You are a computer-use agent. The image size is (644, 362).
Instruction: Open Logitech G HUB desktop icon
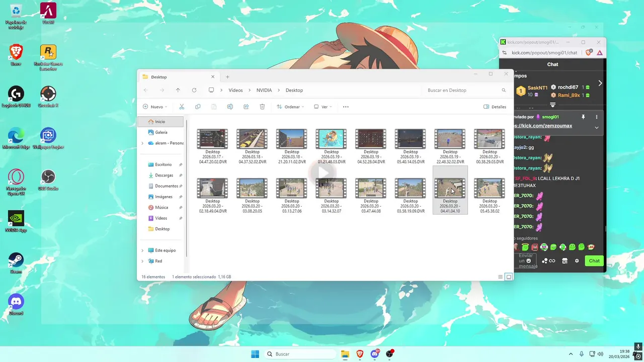point(16,97)
